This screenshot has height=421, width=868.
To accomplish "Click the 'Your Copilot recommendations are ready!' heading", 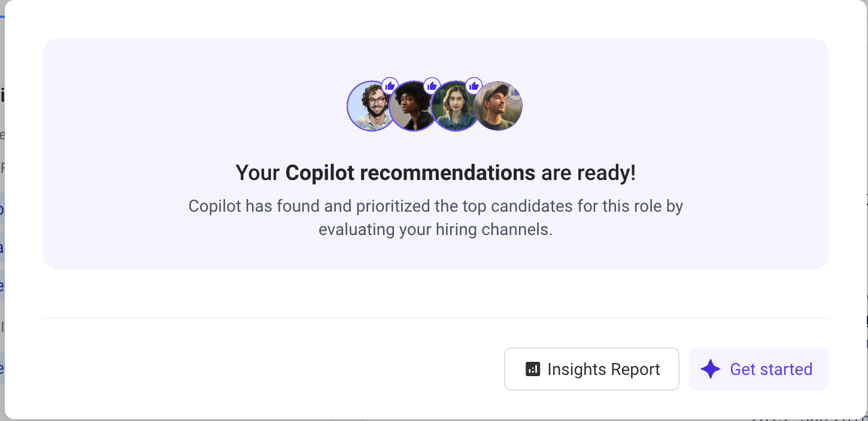I will (x=435, y=173).
